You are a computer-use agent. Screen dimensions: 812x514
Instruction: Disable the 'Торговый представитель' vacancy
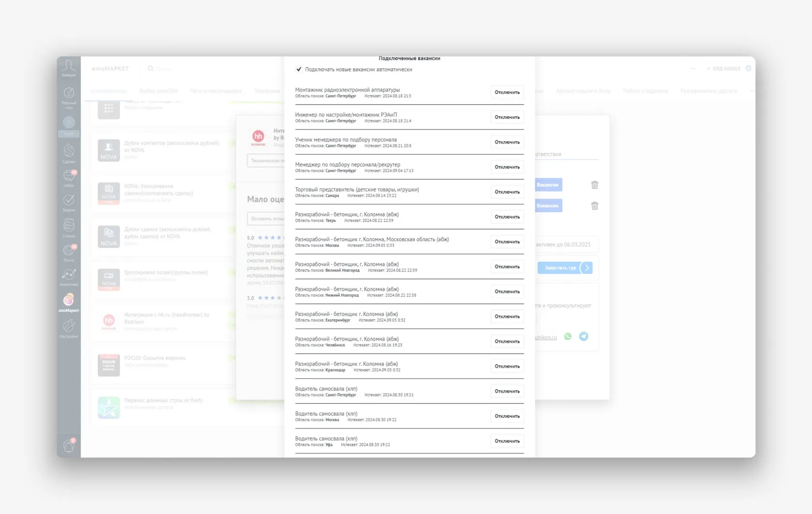pyautogui.click(x=507, y=192)
